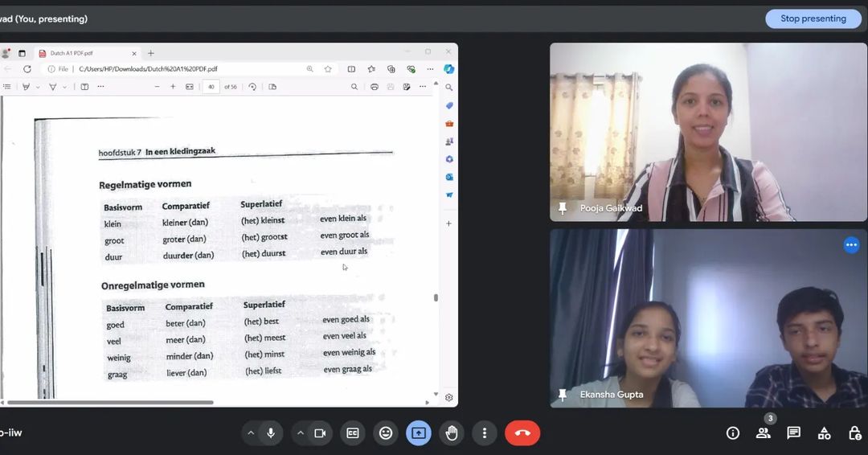Select the PDF highlight tool
This screenshot has height=455, width=868.
(x=26, y=87)
